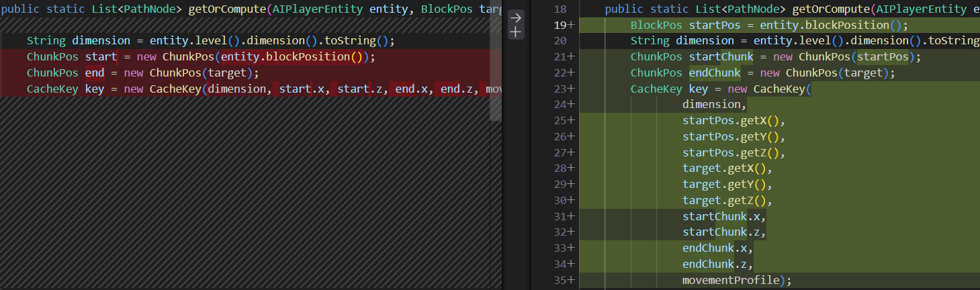Select line number 18 in the gutter

pyautogui.click(x=561, y=9)
